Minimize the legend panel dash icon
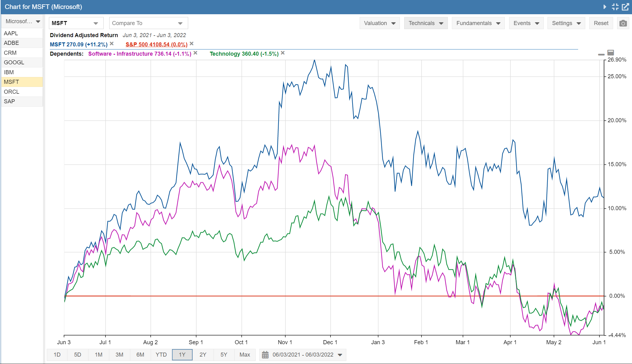632x364 pixels. (x=601, y=54)
